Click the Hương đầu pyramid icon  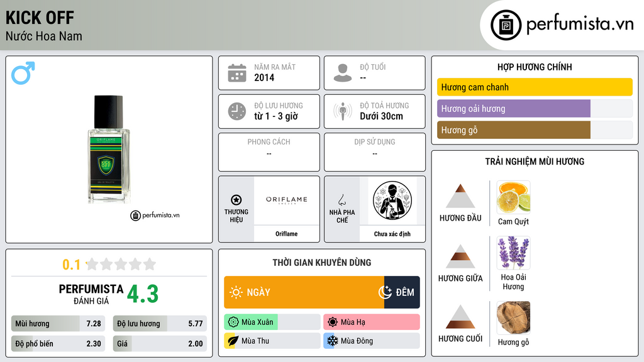pyautogui.click(x=460, y=196)
